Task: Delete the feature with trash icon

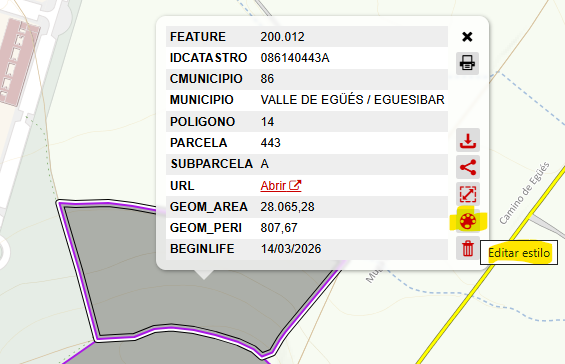Action: (x=468, y=248)
